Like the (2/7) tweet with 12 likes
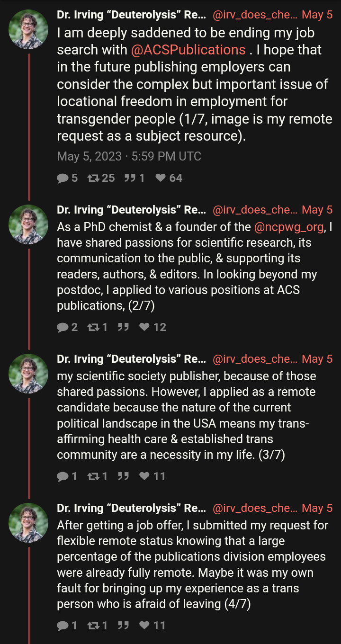This screenshot has height=644, width=341. (144, 327)
